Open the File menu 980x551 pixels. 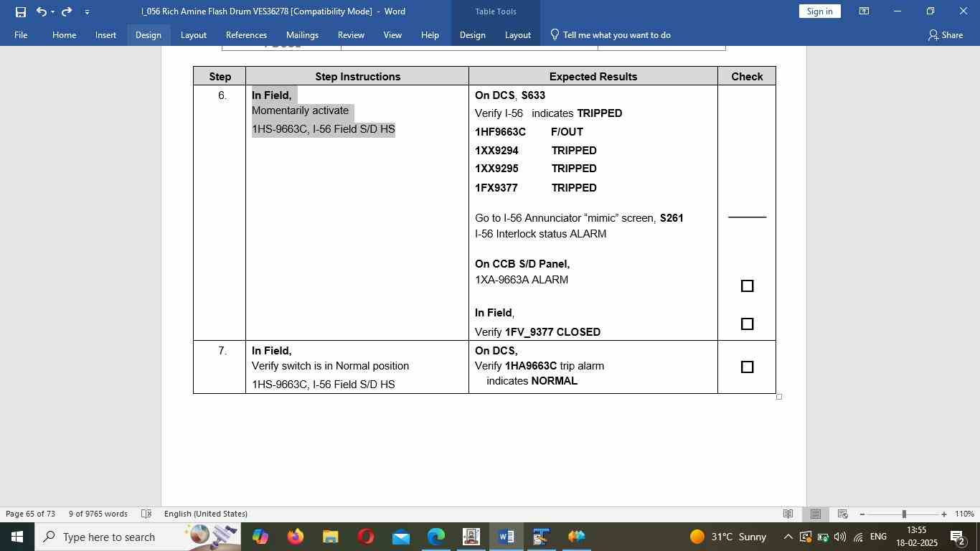(x=21, y=34)
